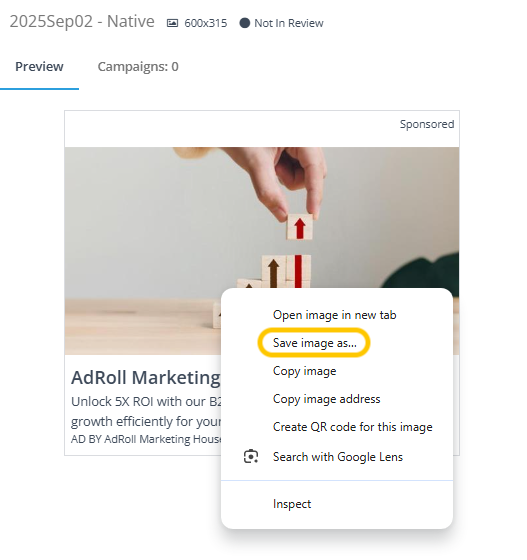The width and height of the screenshot is (527, 560).
Task: Click the 600x315 dimensions label
Action: click(x=206, y=23)
